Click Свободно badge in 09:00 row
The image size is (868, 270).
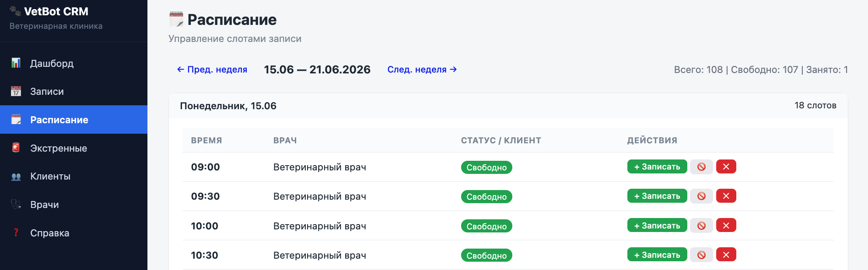pos(486,167)
